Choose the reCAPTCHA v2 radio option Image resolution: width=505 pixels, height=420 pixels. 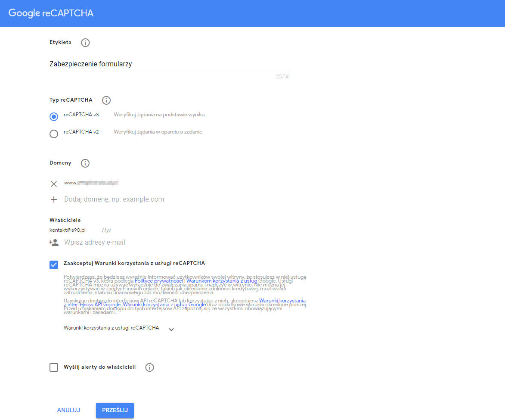[x=54, y=134]
